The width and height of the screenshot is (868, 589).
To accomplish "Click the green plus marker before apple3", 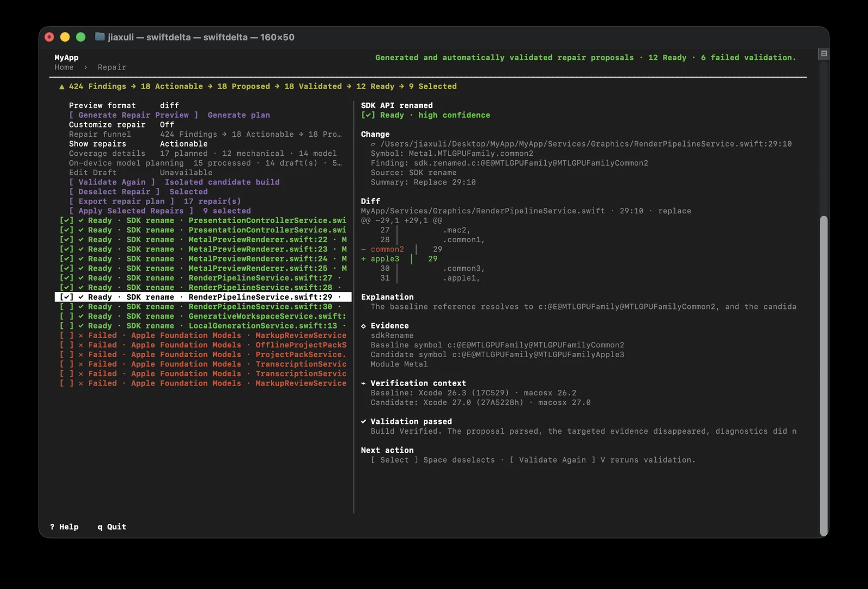I will (x=363, y=259).
